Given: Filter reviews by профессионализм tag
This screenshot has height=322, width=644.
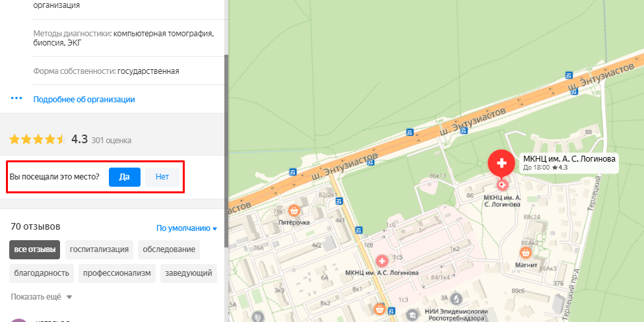Looking at the screenshot, I should 117,274.
